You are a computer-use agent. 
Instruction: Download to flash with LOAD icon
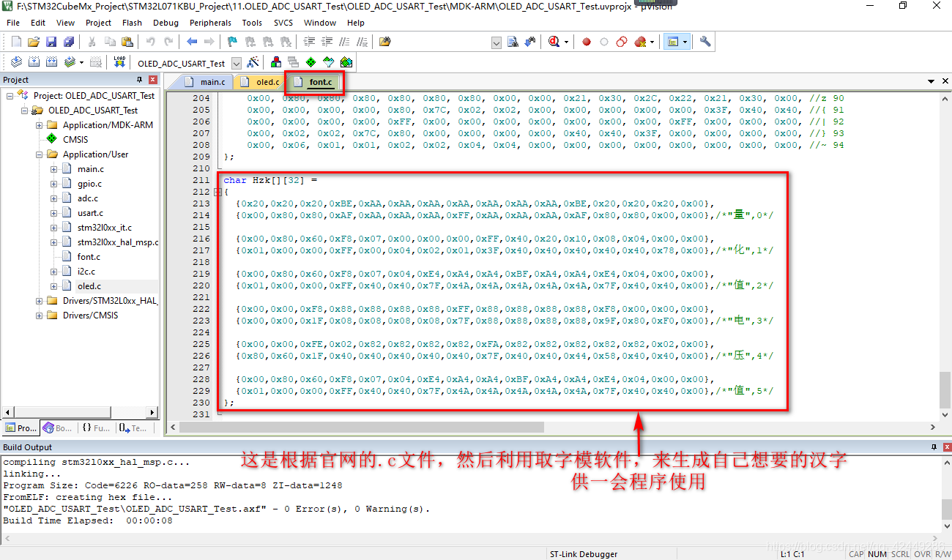[119, 62]
